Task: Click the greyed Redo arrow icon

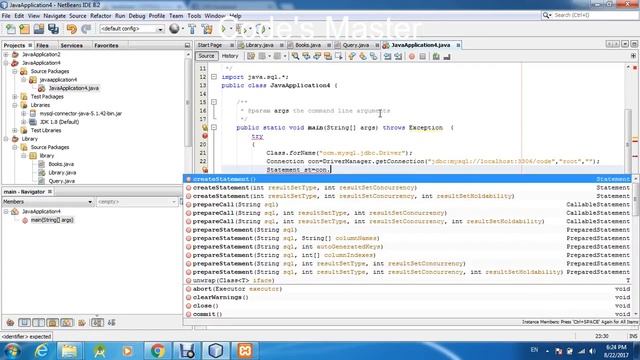Action: click(86, 29)
